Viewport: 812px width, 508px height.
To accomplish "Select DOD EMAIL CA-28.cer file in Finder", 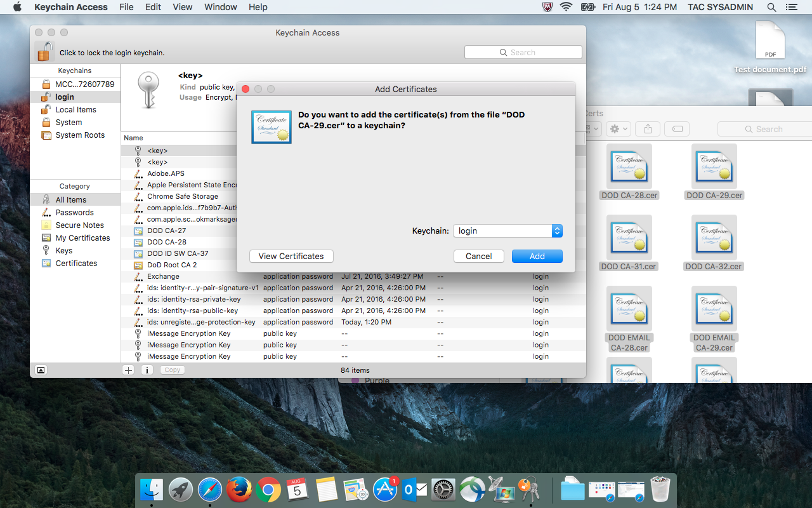I will click(x=629, y=319).
